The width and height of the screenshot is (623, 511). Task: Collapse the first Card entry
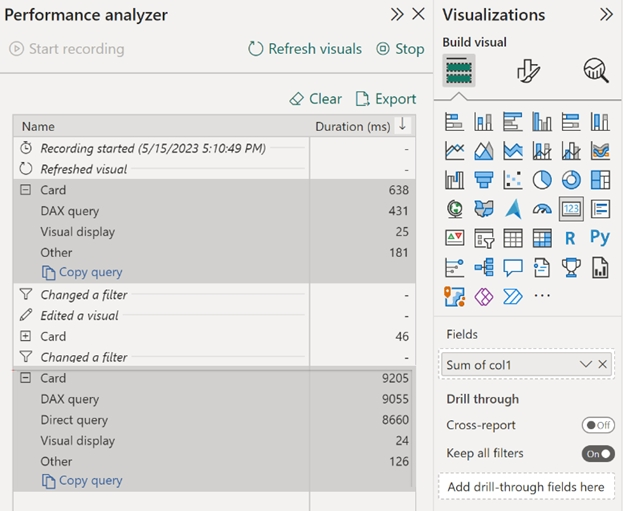[25, 190]
